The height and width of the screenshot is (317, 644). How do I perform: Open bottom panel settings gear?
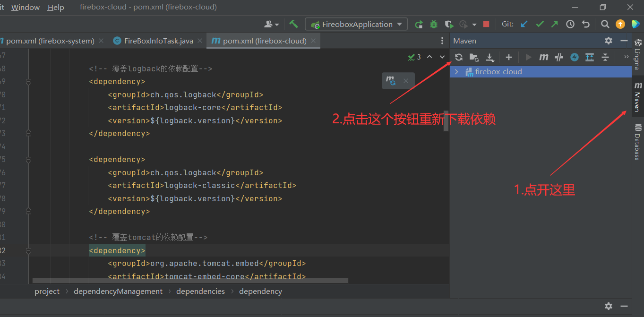tap(609, 306)
